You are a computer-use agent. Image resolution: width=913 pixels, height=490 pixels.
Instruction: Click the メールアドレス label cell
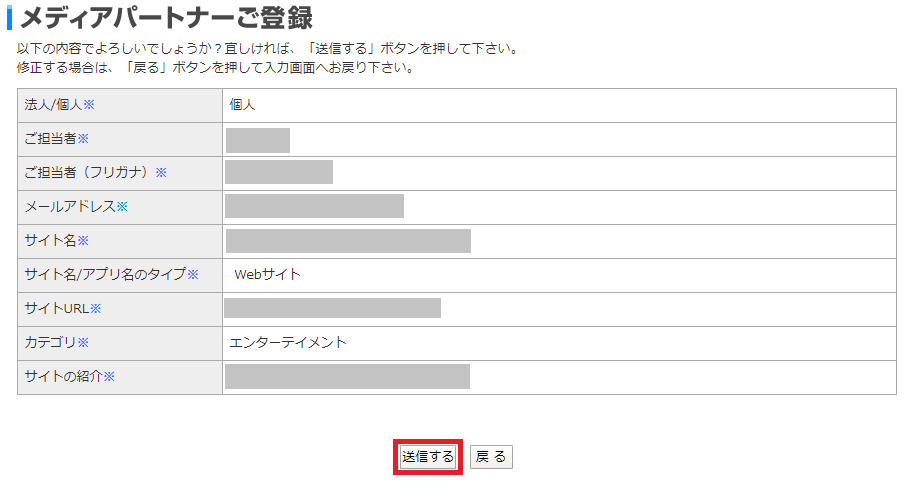click(x=120, y=207)
